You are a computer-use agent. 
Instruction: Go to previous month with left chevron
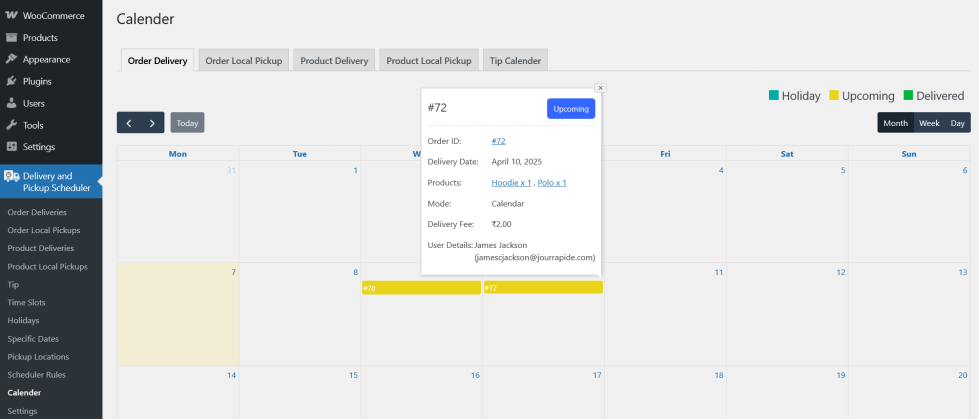129,123
